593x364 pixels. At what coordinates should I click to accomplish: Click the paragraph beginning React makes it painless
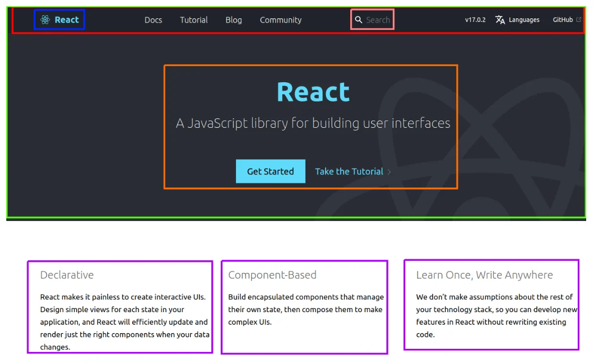click(x=125, y=322)
